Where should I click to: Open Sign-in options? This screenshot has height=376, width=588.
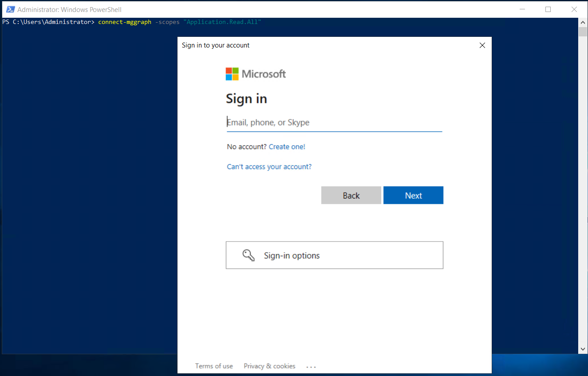335,255
